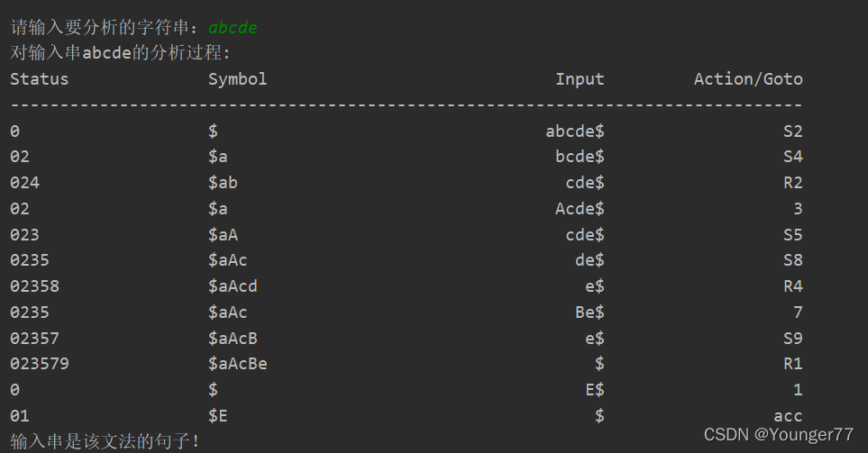Select the symbol stack $aA
The width and height of the screenshot is (868, 453).
(x=224, y=234)
